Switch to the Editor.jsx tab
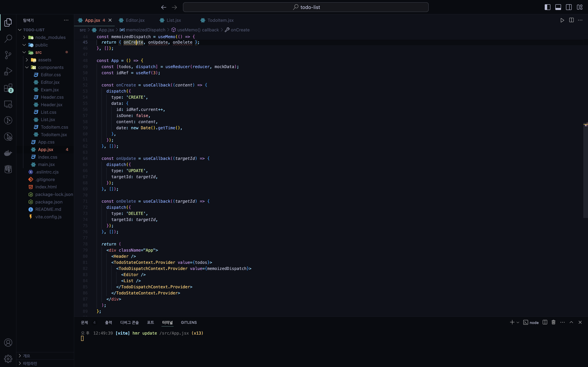This screenshot has height=367, width=588. (x=135, y=20)
